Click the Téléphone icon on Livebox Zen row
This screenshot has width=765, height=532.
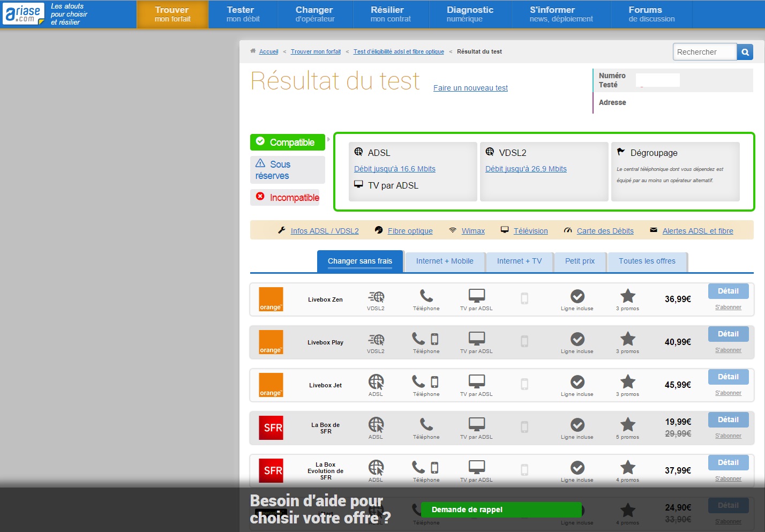coord(426,296)
